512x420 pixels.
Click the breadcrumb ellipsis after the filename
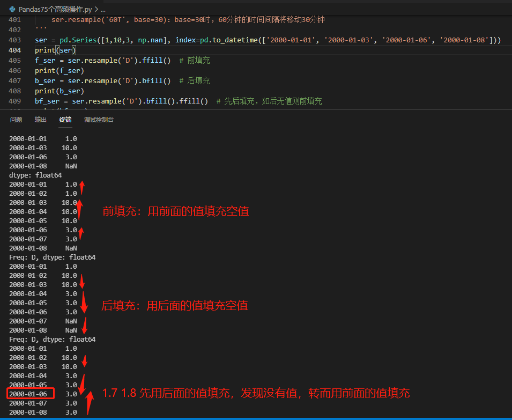pos(103,10)
